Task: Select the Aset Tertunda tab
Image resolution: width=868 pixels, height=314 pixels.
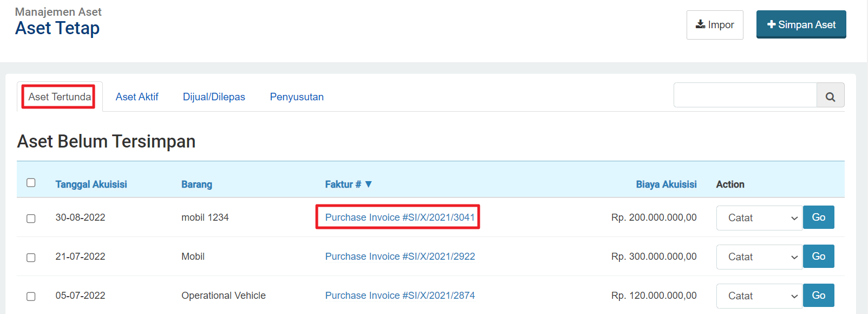Action: point(60,97)
